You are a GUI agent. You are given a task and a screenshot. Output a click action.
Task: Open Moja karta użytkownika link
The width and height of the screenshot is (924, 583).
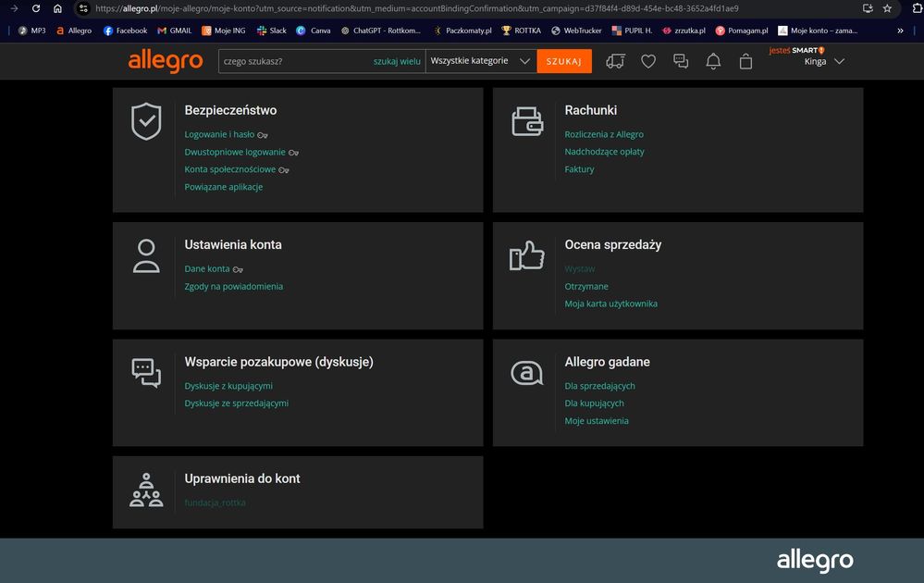coord(610,304)
